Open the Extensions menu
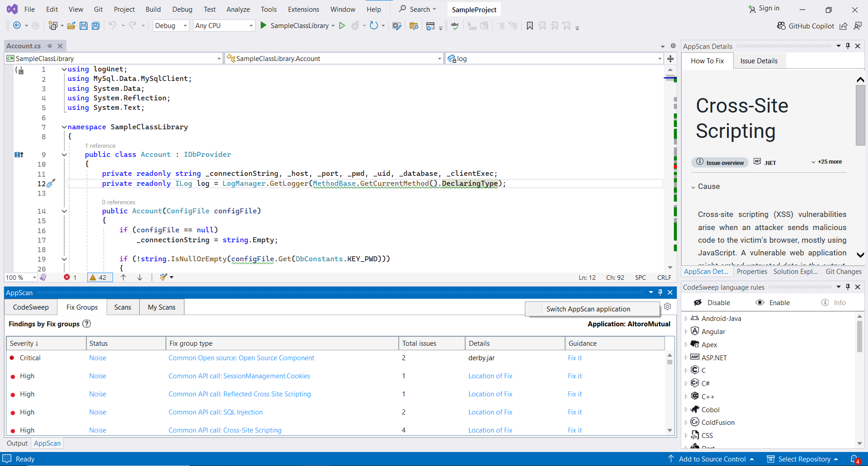 tap(303, 9)
